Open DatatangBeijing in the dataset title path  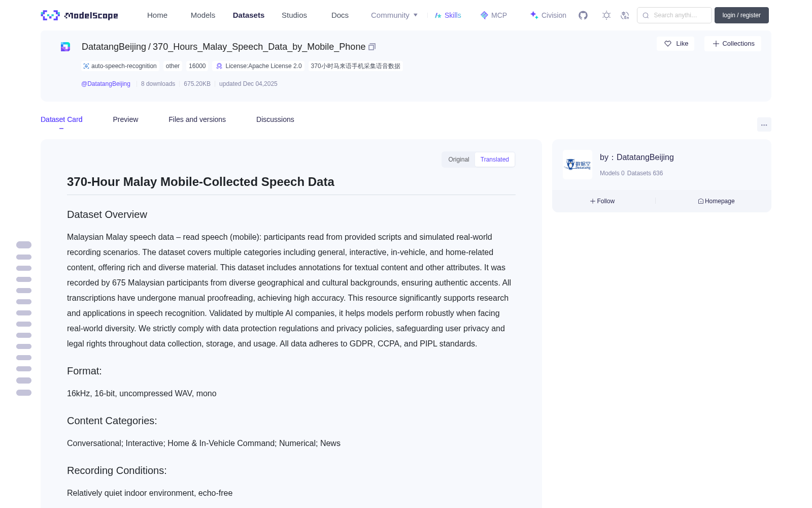point(114,47)
